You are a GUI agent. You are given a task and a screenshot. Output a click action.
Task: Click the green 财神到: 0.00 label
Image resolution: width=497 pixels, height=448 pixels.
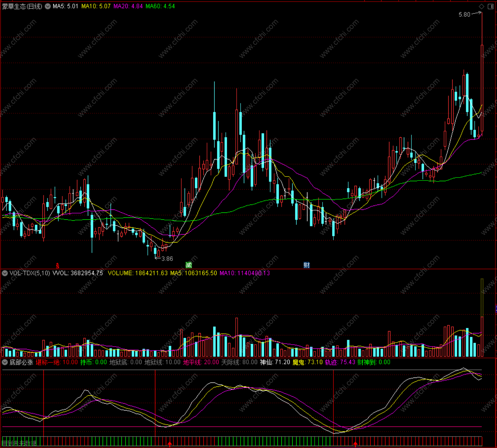(x=374, y=362)
